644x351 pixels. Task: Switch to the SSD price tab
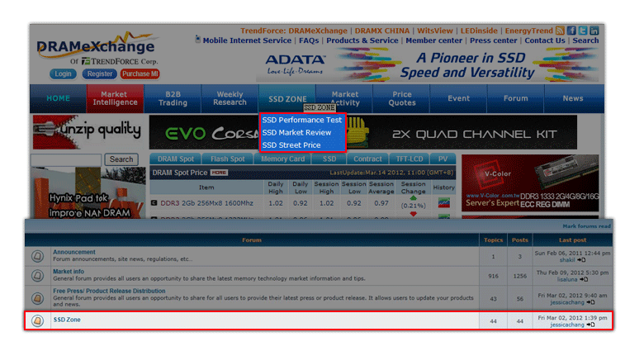point(329,159)
